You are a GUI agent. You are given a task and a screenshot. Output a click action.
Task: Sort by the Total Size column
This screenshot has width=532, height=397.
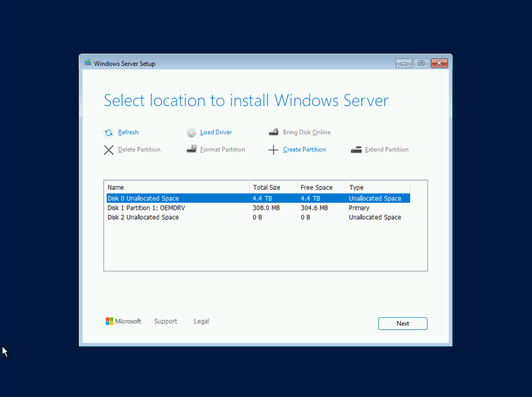point(267,187)
